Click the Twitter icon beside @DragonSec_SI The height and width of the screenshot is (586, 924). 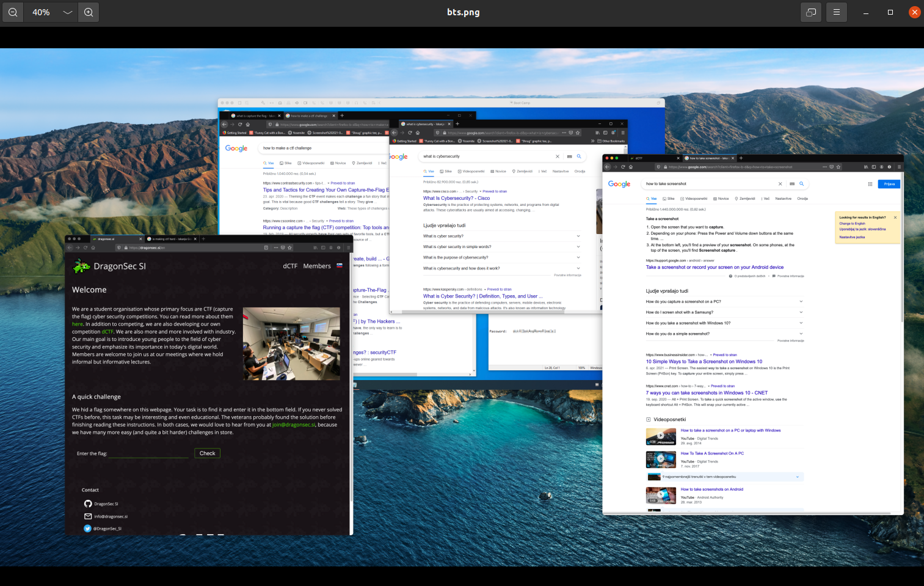pyautogui.click(x=87, y=529)
